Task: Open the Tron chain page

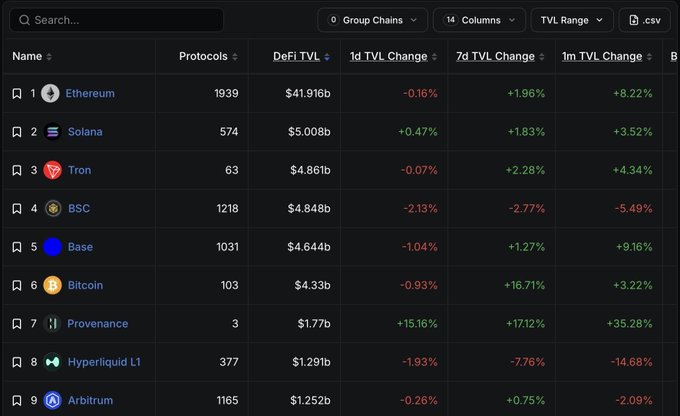Action: [79, 170]
